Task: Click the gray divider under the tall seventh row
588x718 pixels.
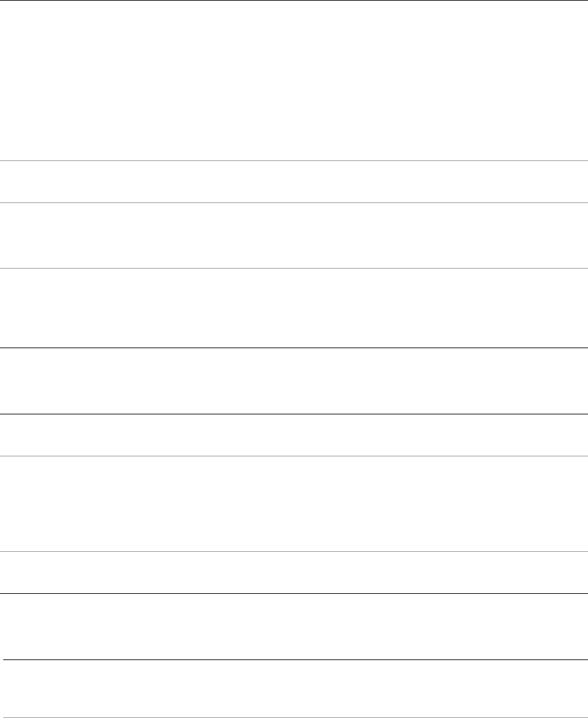Action: pos(294,552)
